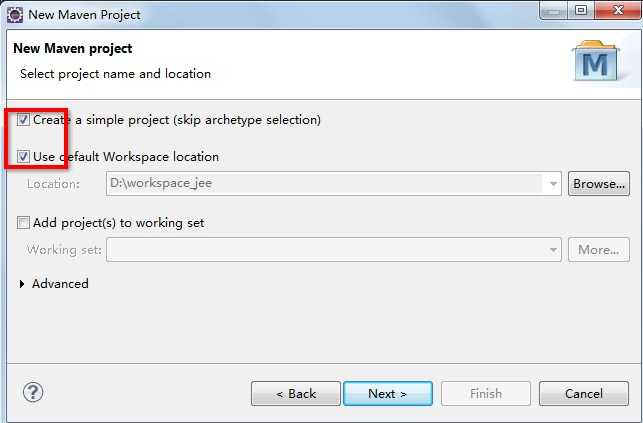Viewport: 643px width, 423px height.
Task: Close the dialog with the X button
Action: click(x=618, y=10)
